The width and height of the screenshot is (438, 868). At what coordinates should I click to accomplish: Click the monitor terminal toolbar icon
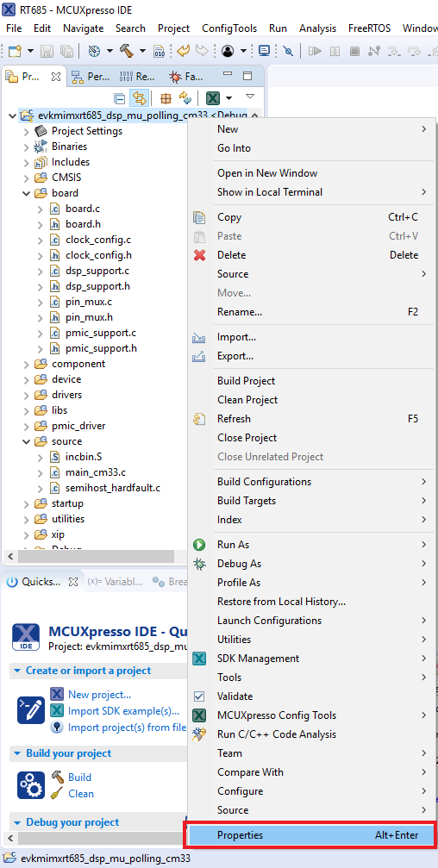coord(264,51)
